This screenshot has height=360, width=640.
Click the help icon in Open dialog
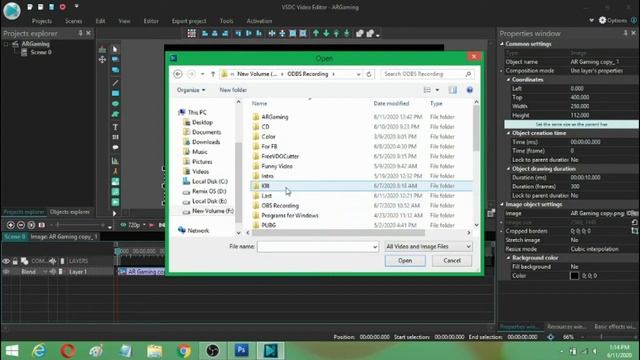point(469,90)
